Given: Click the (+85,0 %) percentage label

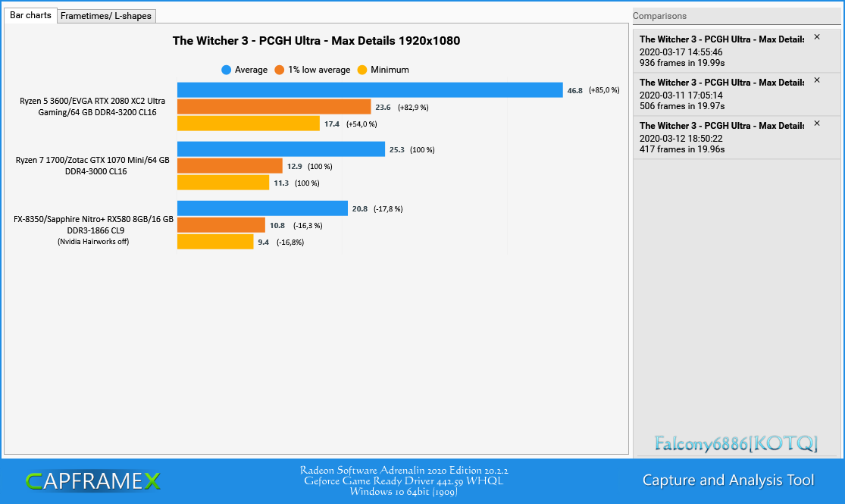Looking at the screenshot, I should click(604, 90).
